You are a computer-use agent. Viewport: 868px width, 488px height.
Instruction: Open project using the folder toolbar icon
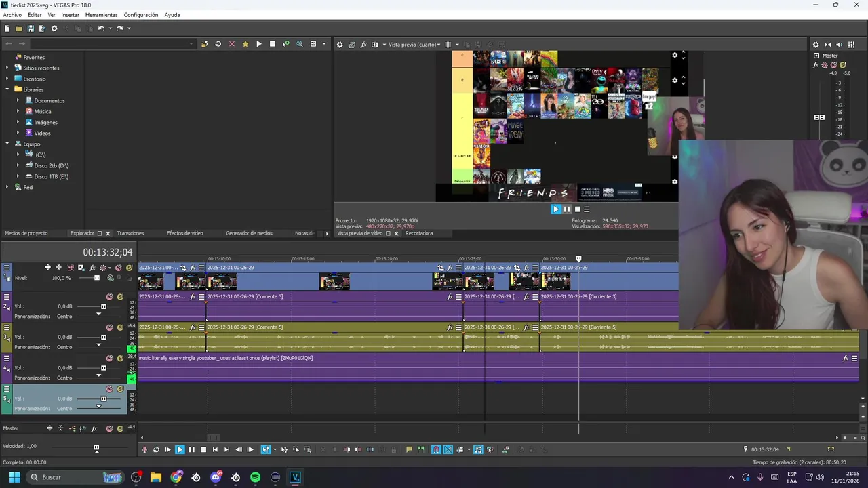coord(19,28)
